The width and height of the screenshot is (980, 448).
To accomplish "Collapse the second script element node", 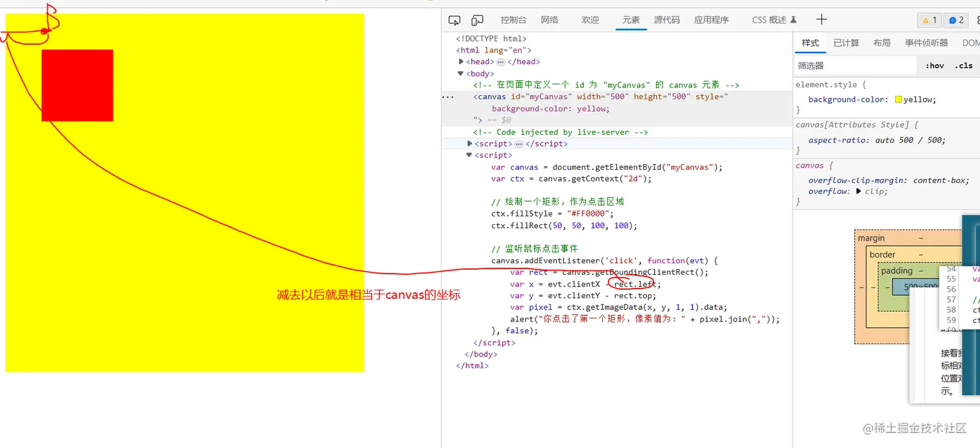I will (469, 155).
